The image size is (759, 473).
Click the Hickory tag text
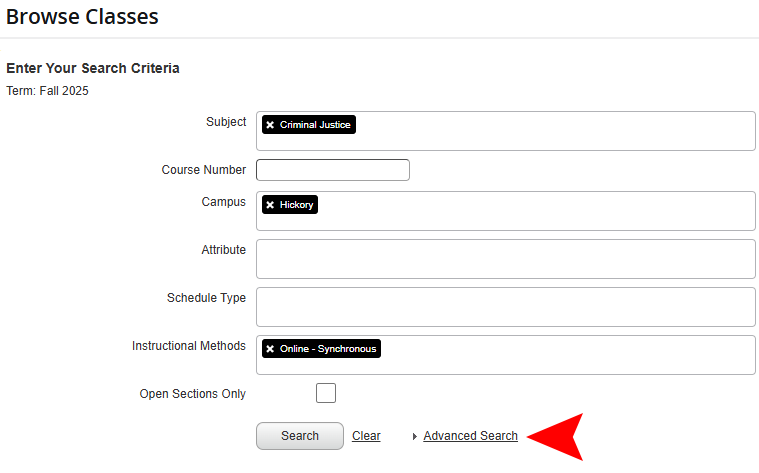[296, 205]
